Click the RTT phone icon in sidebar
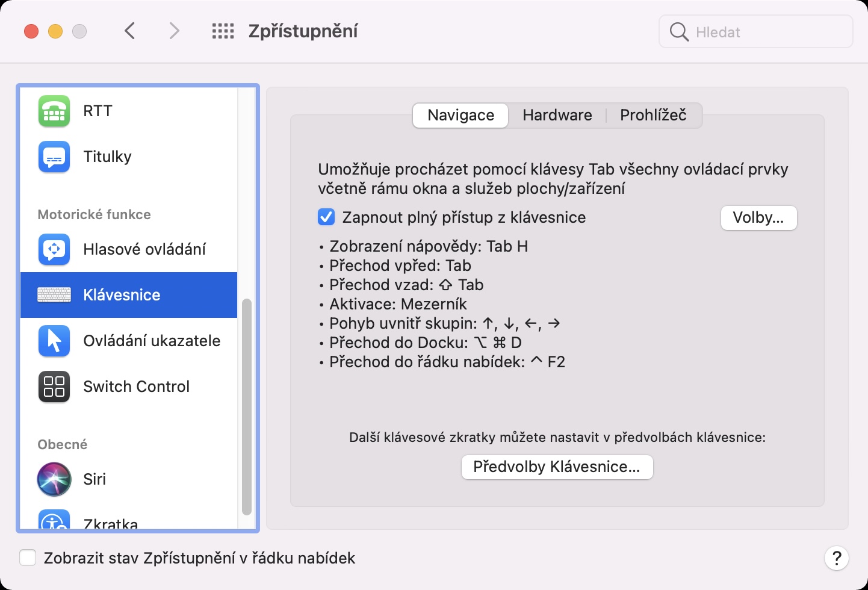The height and width of the screenshot is (590, 868). point(54,111)
